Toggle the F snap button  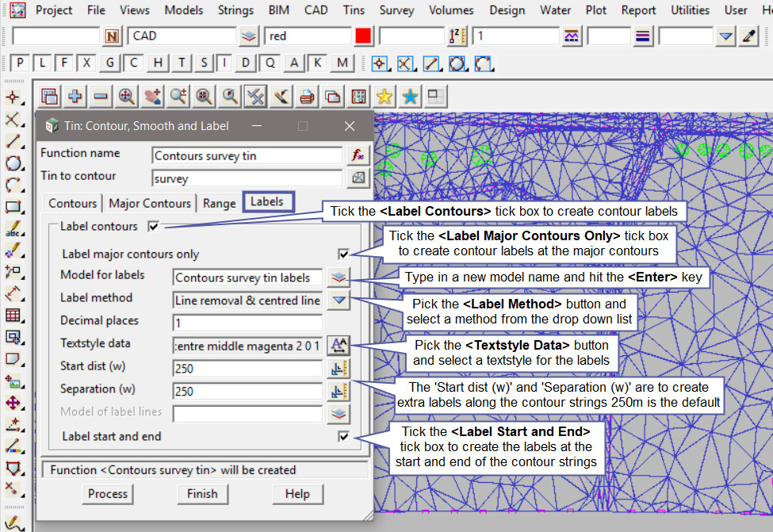click(x=64, y=63)
